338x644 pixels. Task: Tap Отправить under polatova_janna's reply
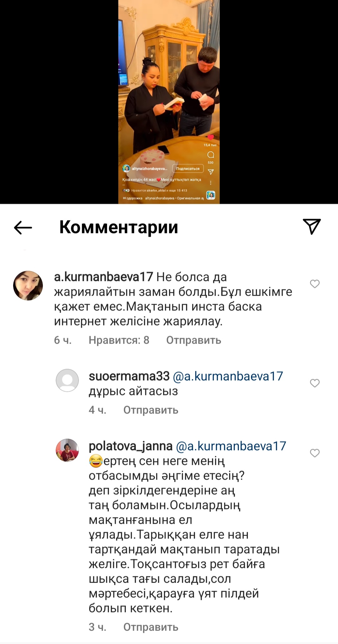151,627
